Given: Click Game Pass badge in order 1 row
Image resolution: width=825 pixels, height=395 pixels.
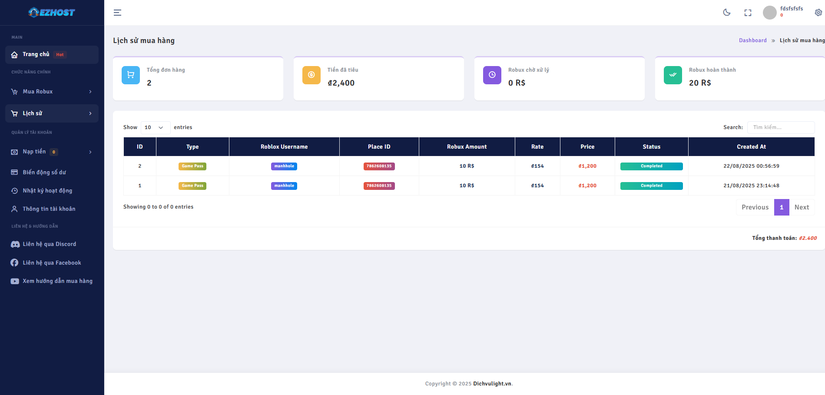Looking at the screenshot, I should pos(193,186).
